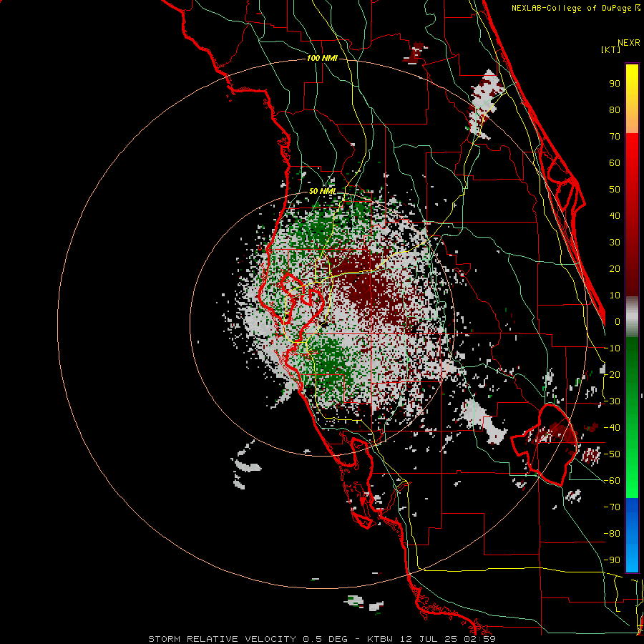Click the positive 90 knot scale value
The width and height of the screenshot is (644, 644).
click(x=615, y=84)
